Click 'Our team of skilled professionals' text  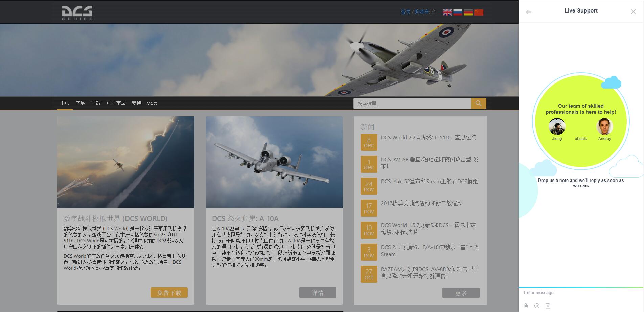pos(581,109)
